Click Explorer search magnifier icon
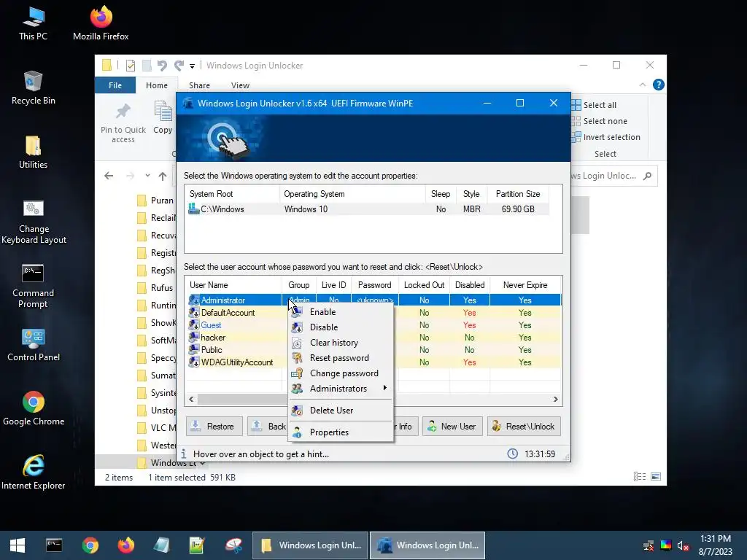The image size is (747, 560). point(647,176)
